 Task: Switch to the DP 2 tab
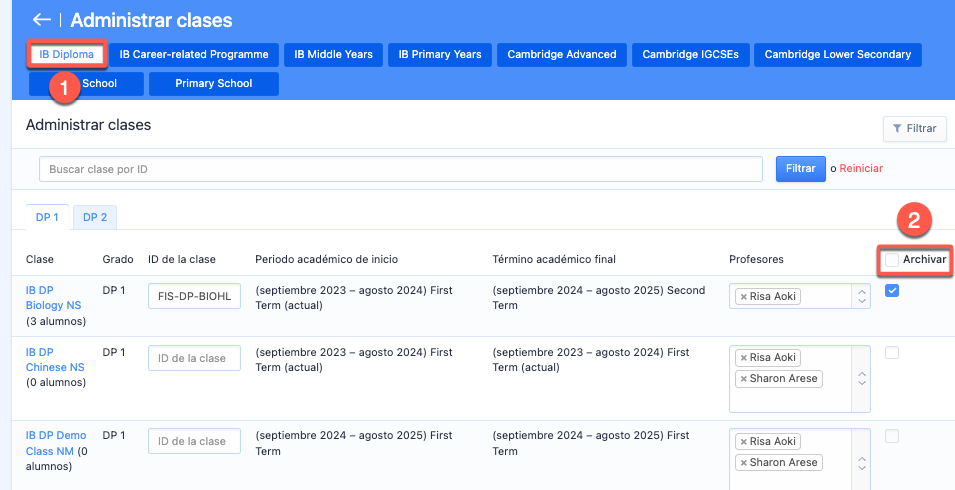click(x=95, y=217)
